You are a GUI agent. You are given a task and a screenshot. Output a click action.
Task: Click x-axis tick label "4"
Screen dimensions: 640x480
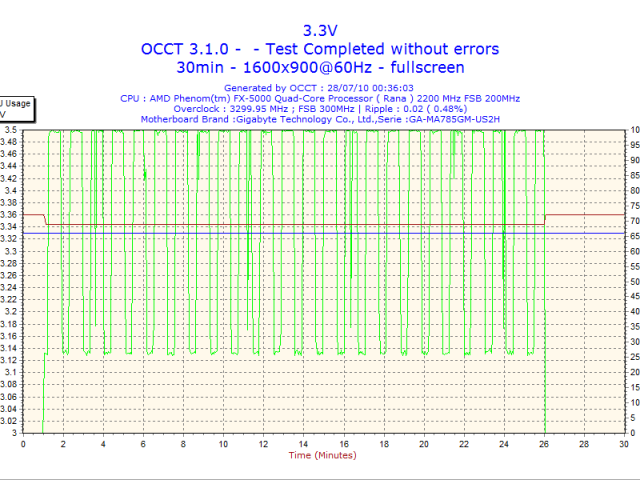103,444
